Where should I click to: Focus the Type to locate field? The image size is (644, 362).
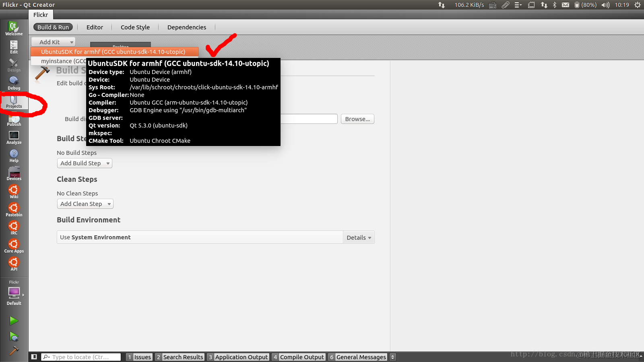point(81,357)
